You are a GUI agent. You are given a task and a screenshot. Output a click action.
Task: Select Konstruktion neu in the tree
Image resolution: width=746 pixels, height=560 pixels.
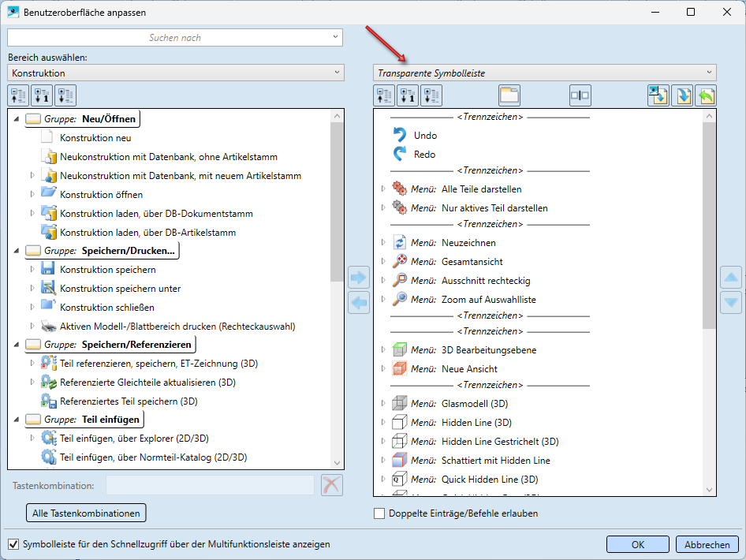point(95,137)
